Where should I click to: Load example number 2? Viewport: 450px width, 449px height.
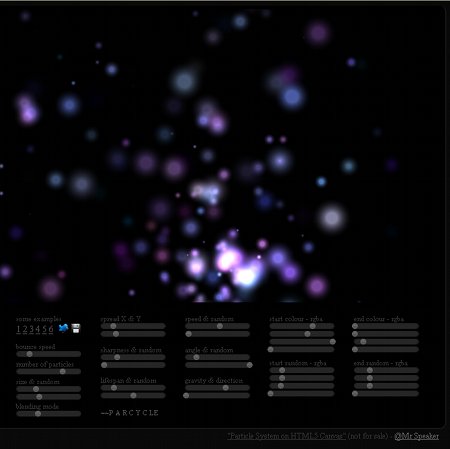[25, 329]
